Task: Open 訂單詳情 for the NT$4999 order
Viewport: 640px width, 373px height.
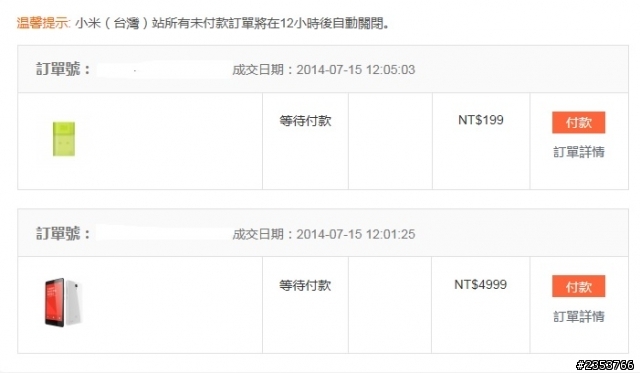Action: pyautogui.click(x=579, y=316)
